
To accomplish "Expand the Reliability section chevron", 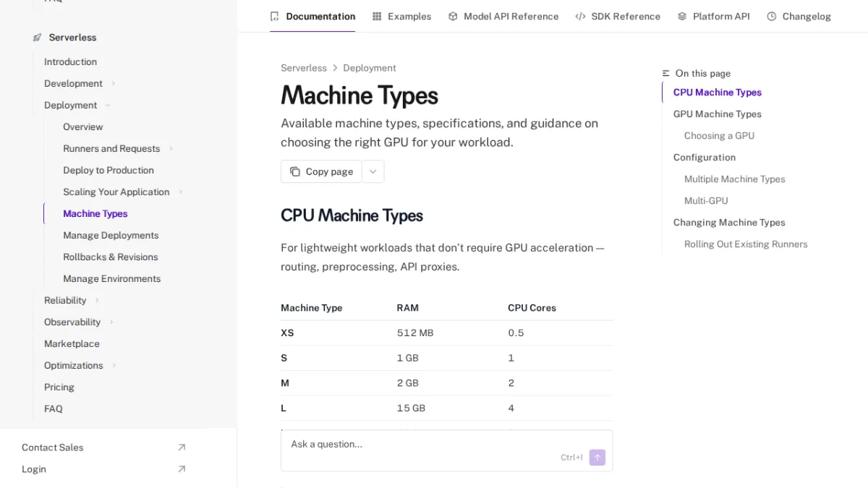I will (x=97, y=301).
